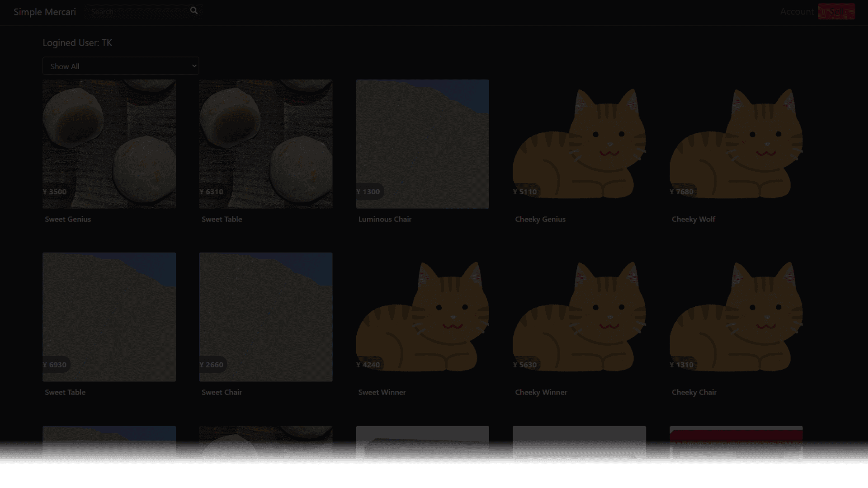Click the Cheeky Wolf cat image
Screen dimensions: 868x488
click(736, 144)
